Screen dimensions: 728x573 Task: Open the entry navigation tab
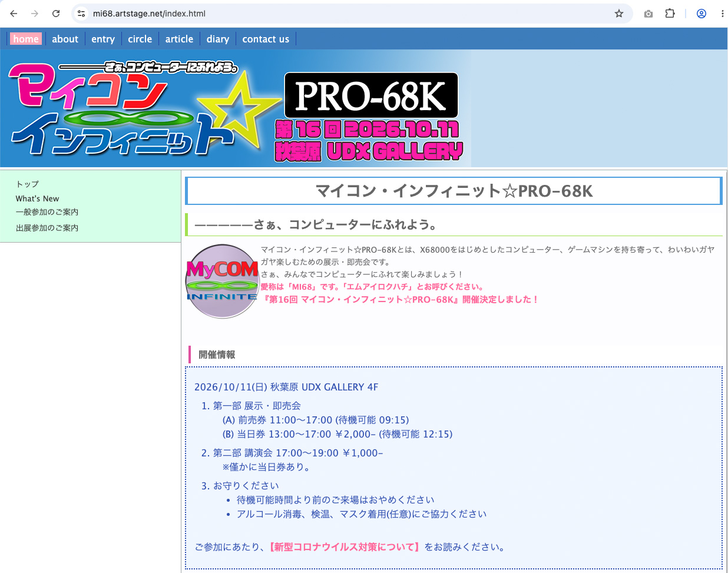[103, 39]
